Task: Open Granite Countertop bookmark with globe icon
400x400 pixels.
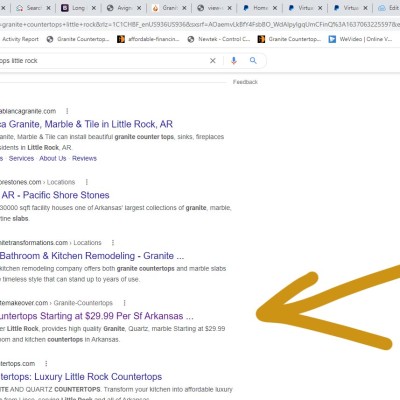Action: 78,39
